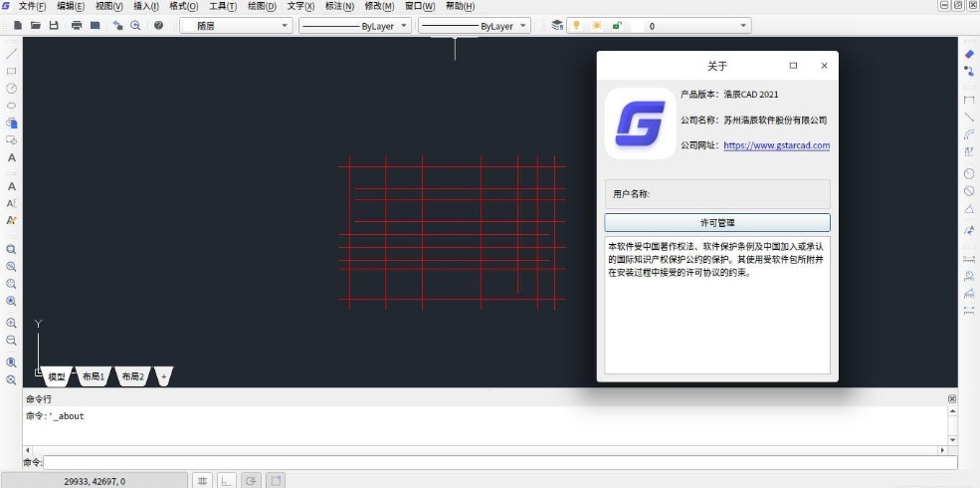This screenshot has height=488, width=980.
Task: Click the aligned dimension diagonal line icon
Action: 969,117
